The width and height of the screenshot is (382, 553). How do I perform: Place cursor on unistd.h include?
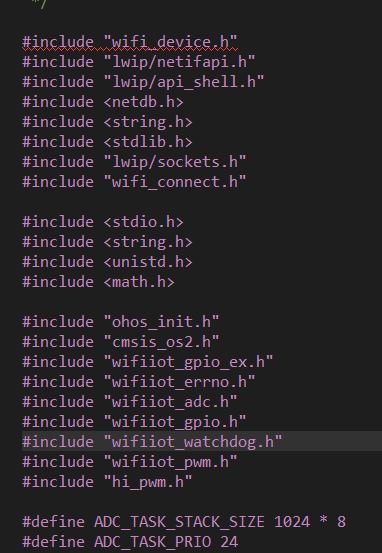(x=108, y=262)
